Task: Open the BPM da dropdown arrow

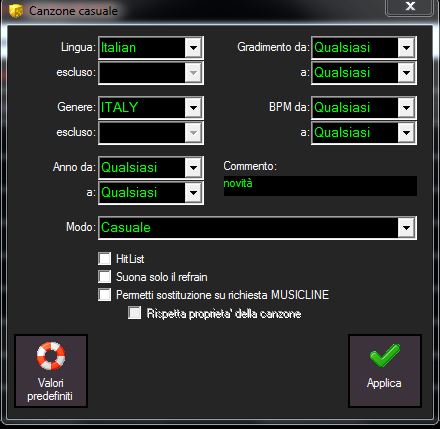Action: click(x=406, y=108)
